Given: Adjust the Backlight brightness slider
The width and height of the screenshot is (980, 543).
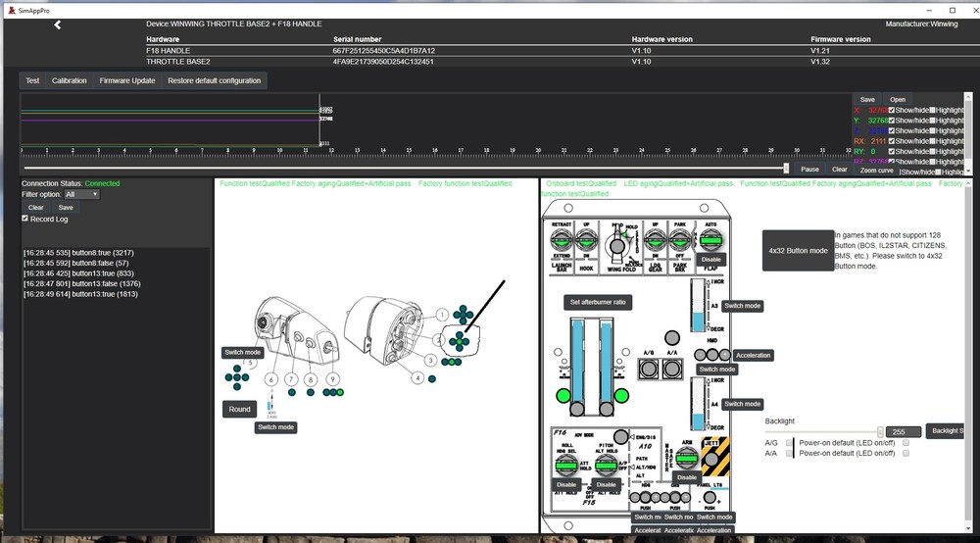Looking at the screenshot, I should click(824, 432).
